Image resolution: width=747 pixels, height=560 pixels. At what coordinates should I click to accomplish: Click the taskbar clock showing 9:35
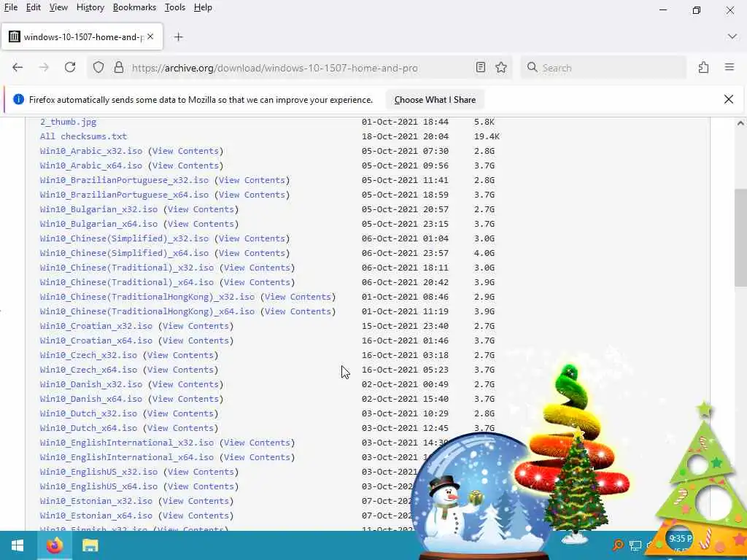click(x=681, y=539)
